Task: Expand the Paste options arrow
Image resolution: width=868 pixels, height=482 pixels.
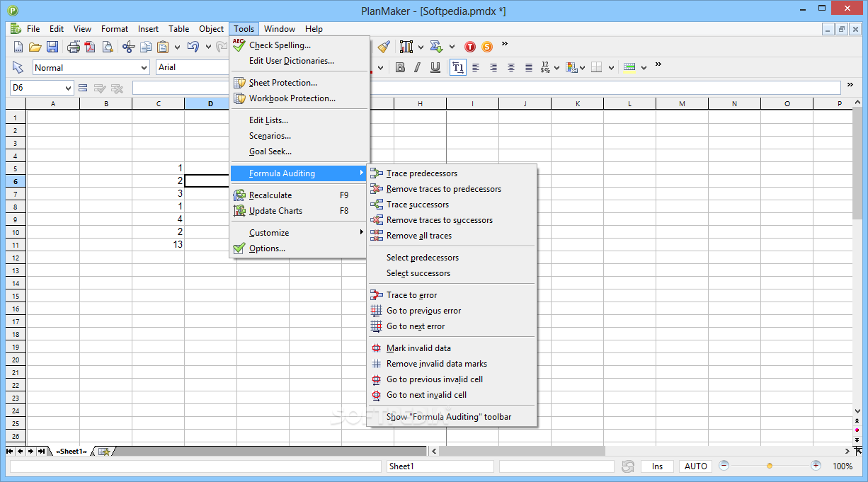Action: pos(177,47)
